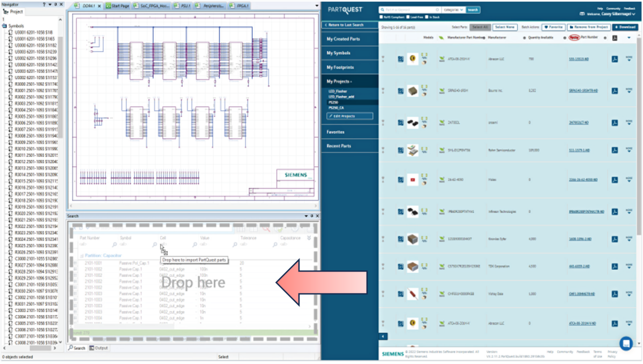Click the Navigator help question mark icon

(44, 4)
